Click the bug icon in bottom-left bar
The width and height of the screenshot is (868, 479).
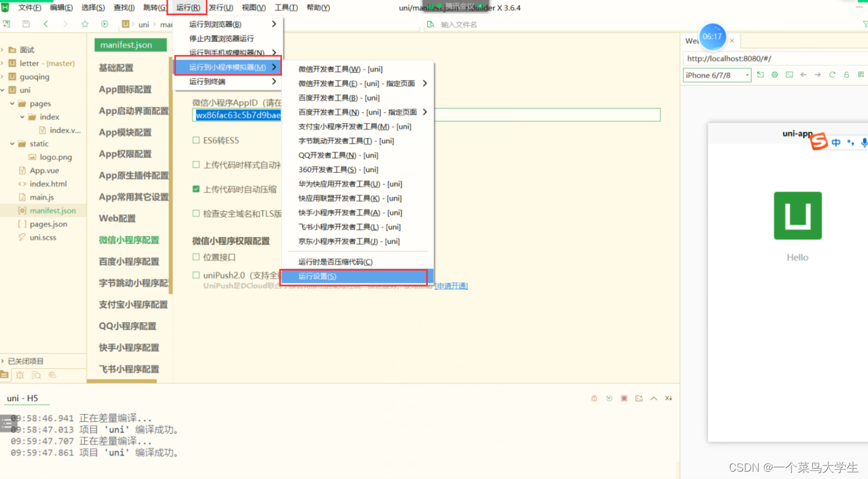[x=20, y=375]
